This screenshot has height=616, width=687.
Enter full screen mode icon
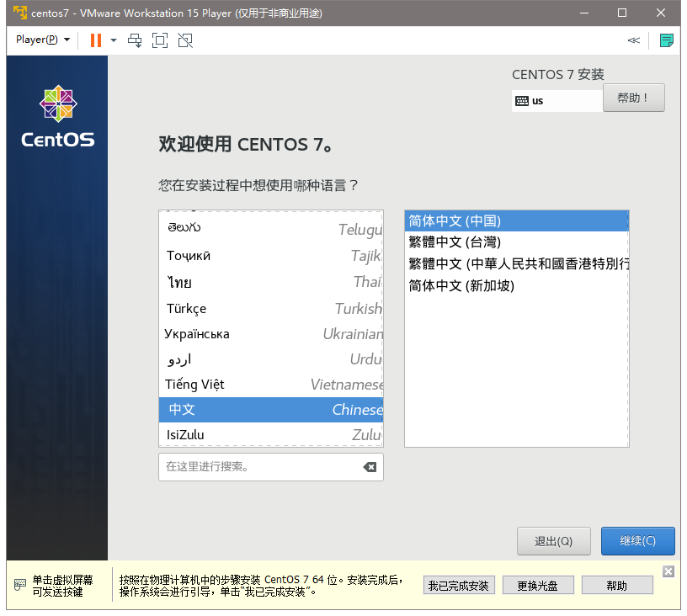coord(160,40)
